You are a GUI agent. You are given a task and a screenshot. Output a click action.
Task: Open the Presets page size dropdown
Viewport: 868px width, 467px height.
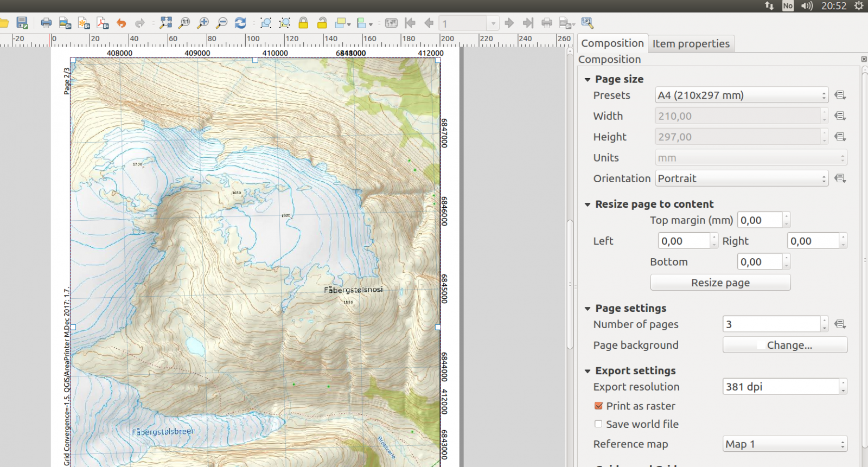point(741,95)
